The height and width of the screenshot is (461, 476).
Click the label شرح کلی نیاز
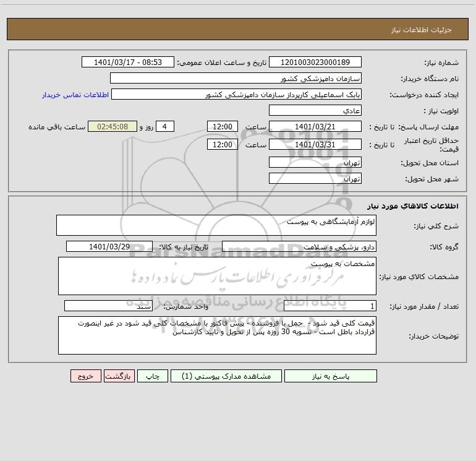coord(436,226)
